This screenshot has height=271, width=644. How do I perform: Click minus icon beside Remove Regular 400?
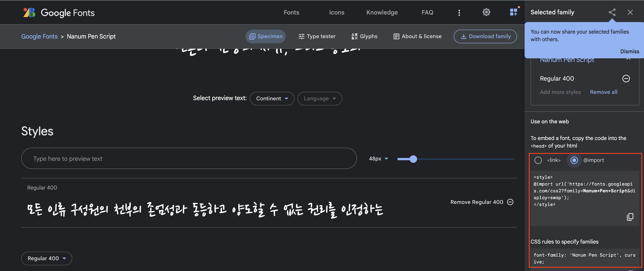pos(510,202)
